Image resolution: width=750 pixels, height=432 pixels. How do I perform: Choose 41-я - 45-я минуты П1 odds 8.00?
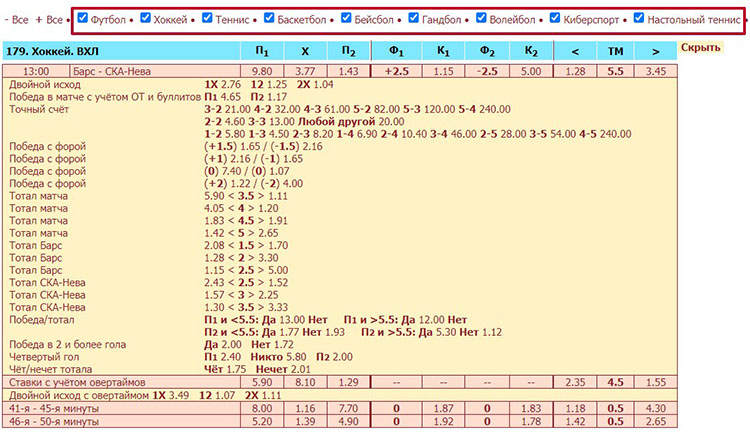coord(262,408)
